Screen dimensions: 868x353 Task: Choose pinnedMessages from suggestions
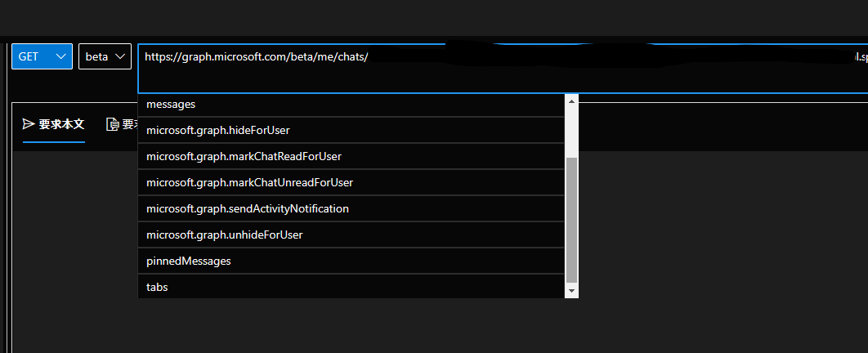click(351, 261)
